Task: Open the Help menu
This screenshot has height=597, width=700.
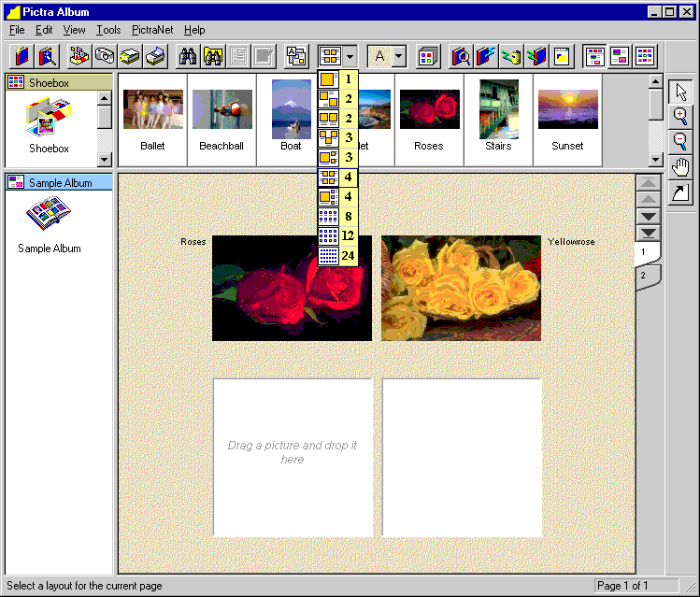Action: pyautogui.click(x=194, y=30)
